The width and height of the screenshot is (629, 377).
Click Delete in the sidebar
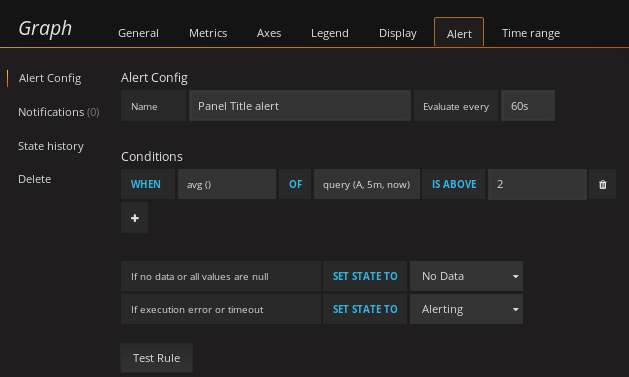click(x=34, y=179)
